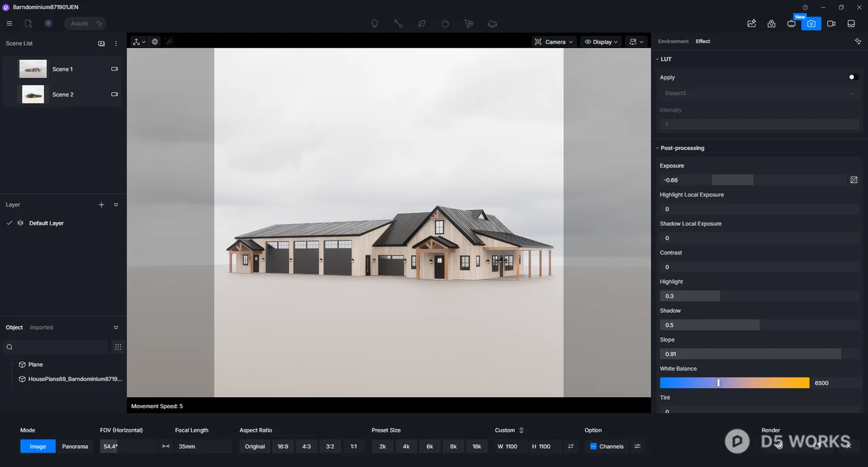The width and height of the screenshot is (868, 467).
Task: Click the FOV link icon
Action: pyautogui.click(x=165, y=447)
